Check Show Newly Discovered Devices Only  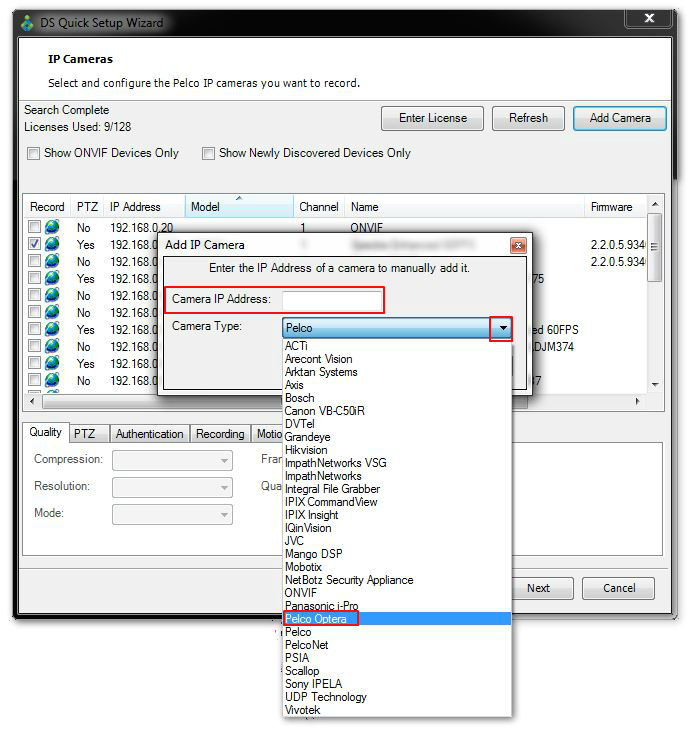pos(209,154)
